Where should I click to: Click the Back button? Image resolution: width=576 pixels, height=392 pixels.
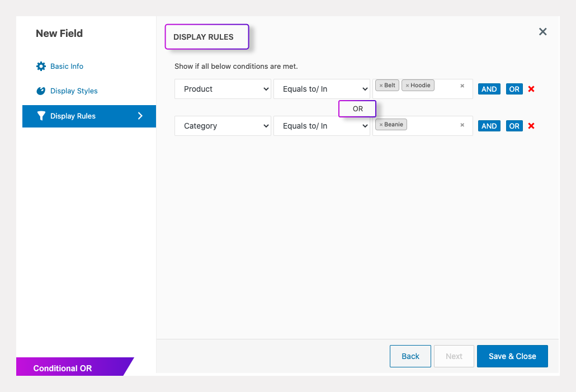point(410,356)
